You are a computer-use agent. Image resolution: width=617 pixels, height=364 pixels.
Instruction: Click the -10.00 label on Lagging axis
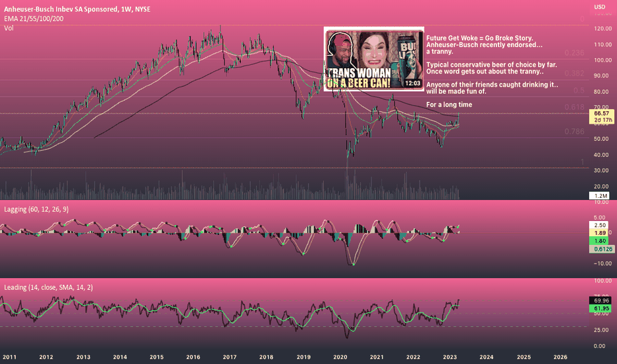(602, 263)
